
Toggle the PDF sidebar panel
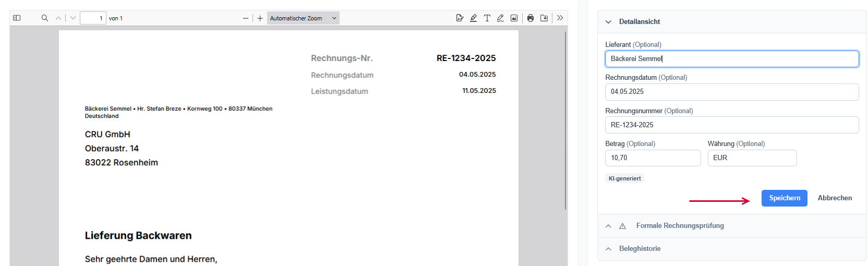point(17,18)
